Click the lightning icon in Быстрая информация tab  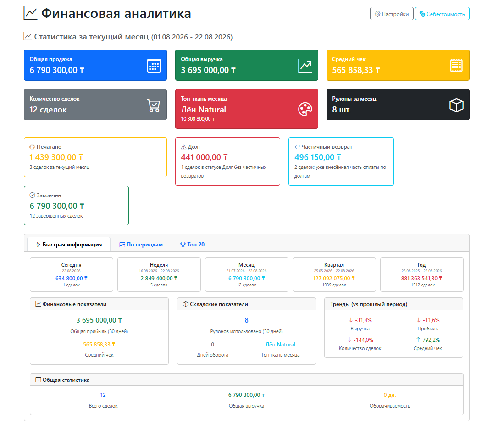point(38,245)
